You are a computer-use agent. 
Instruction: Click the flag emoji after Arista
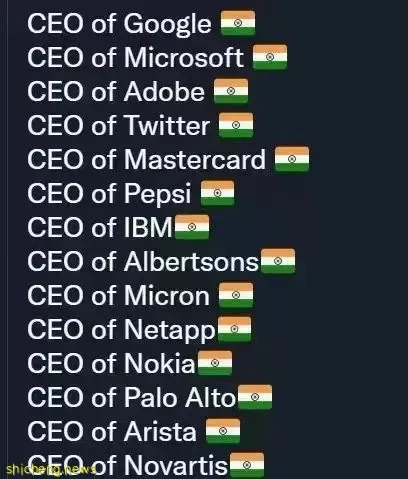[x=223, y=431]
